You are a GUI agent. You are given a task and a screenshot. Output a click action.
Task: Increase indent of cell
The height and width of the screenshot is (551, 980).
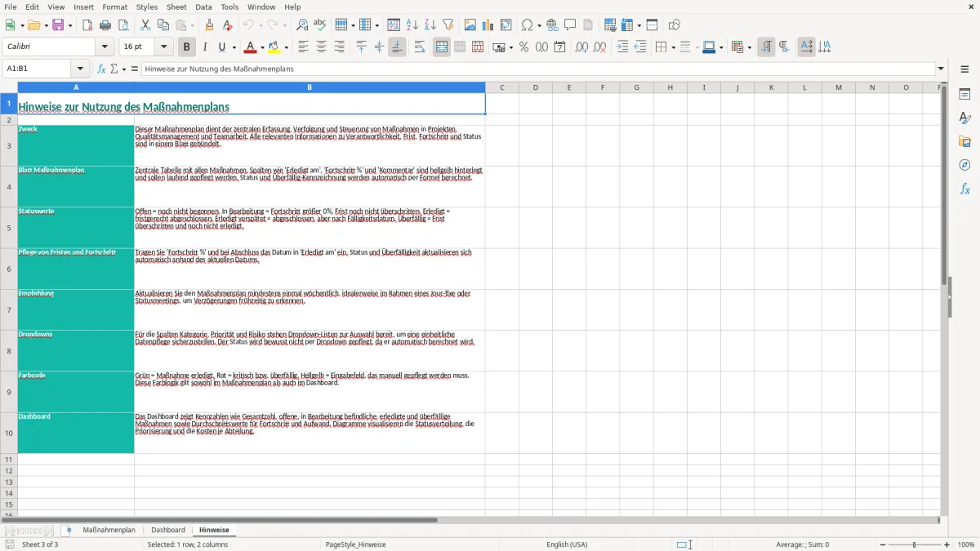pos(622,47)
